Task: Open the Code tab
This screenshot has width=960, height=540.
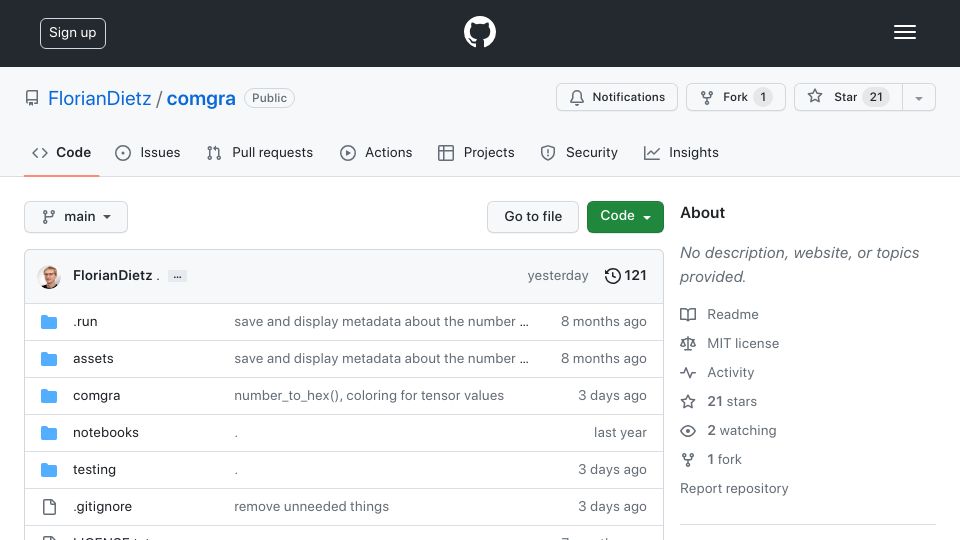Action: [61, 152]
